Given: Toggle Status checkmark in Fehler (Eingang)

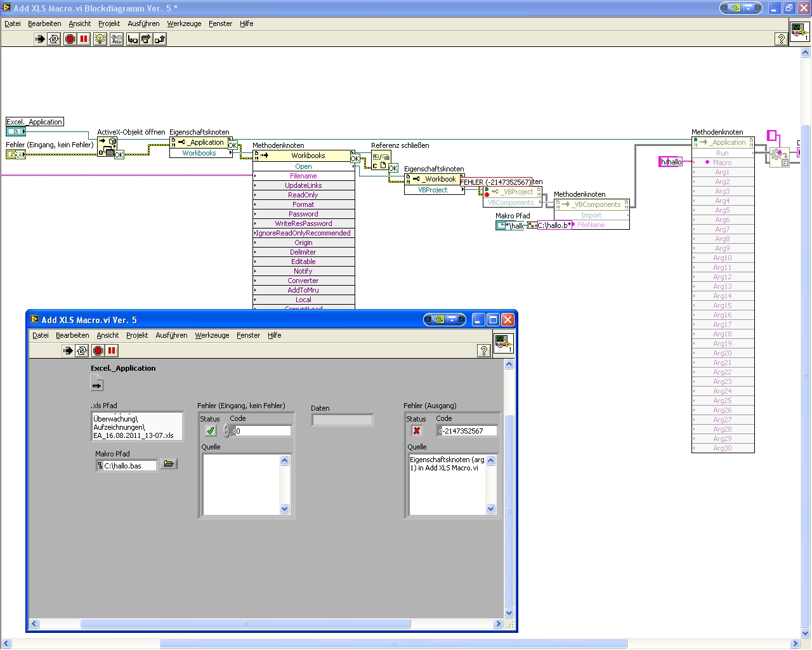Looking at the screenshot, I should pyautogui.click(x=211, y=431).
